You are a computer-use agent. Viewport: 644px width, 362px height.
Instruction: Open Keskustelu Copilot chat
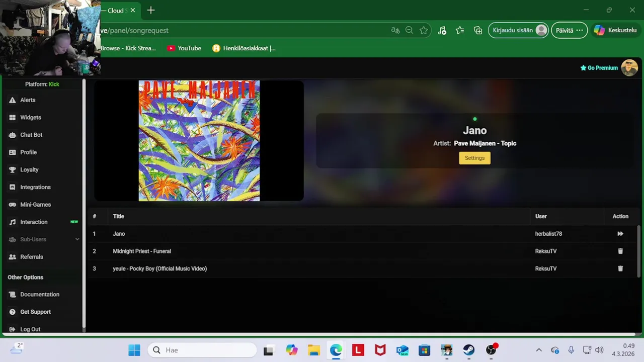tap(616, 30)
